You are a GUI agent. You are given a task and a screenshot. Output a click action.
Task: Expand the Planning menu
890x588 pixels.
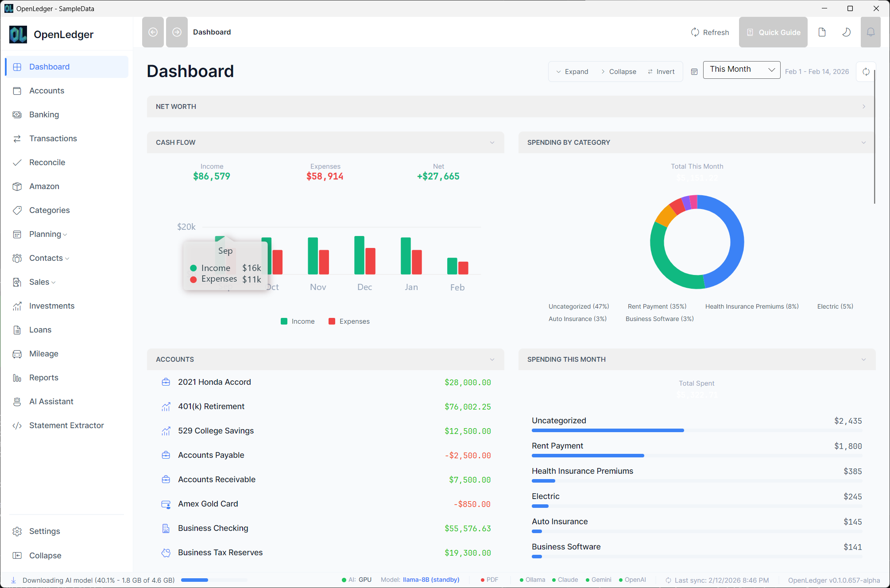click(x=45, y=234)
